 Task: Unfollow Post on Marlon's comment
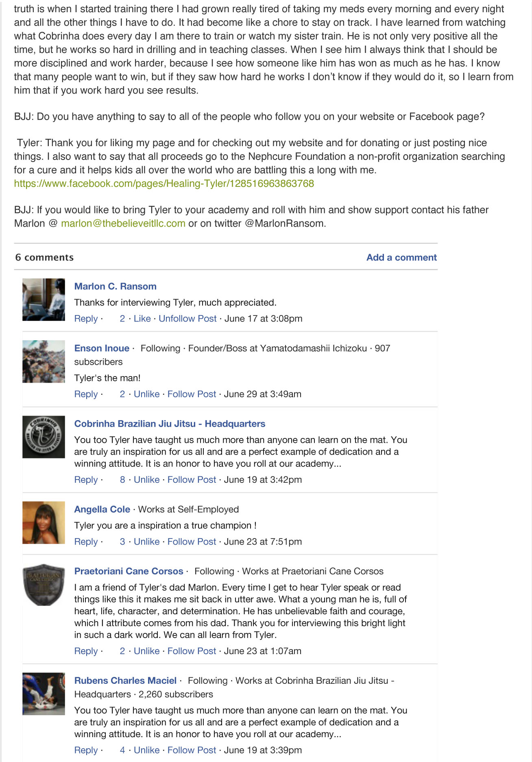point(188,319)
